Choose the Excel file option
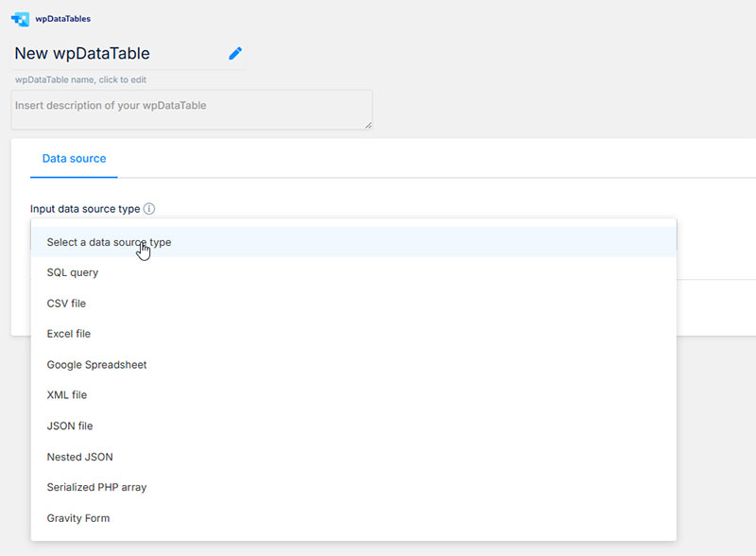Screen dimensions: 756x556 (353, 334)
